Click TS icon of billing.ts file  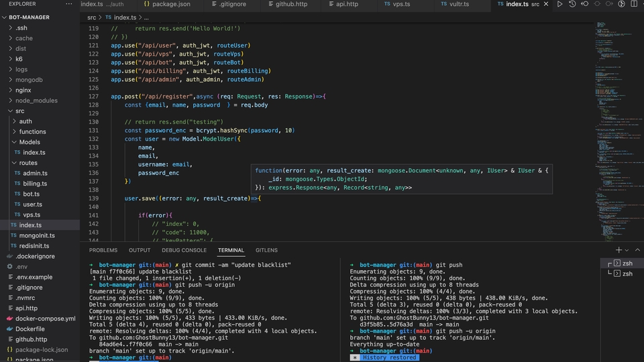pos(17,184)
